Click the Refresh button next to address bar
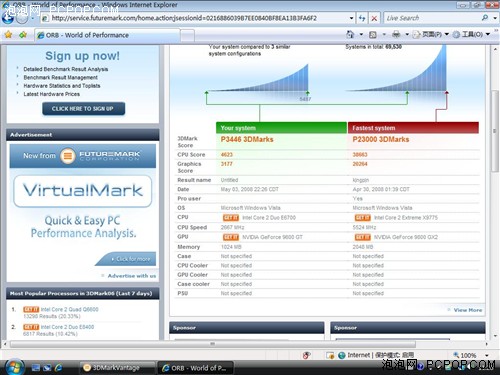 tap(362, 18)
